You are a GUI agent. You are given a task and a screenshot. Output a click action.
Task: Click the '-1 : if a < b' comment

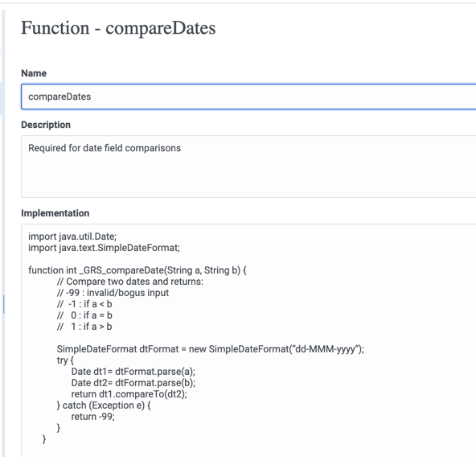[84, 304]
